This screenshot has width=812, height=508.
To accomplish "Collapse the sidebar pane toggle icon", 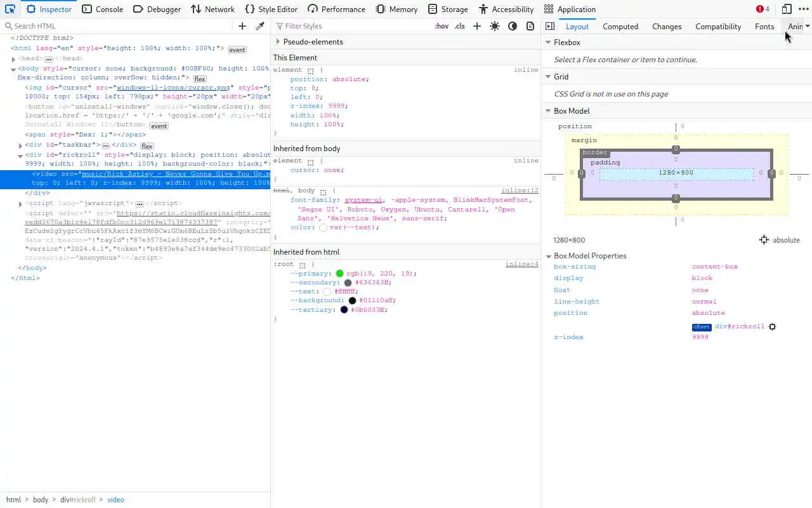I will (x=550, y=26).
